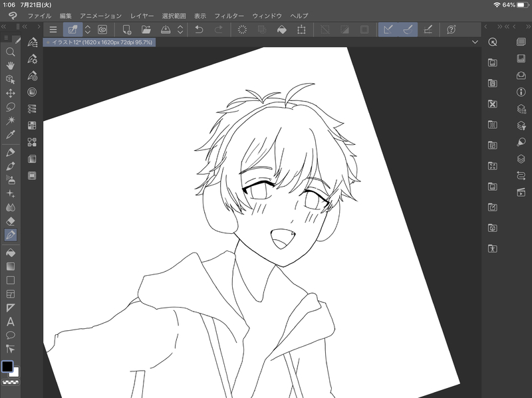Select the Auto select magic wand tool
Viewport: 532px width, 398px height.
10,121
